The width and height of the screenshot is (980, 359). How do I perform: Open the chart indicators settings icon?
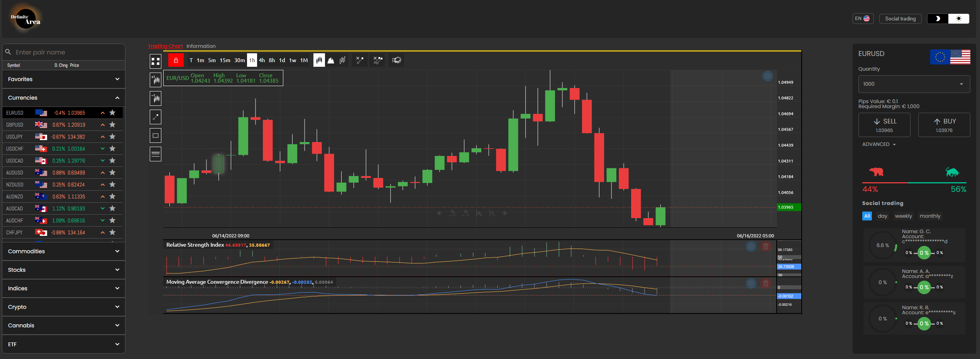click(396, 60)
